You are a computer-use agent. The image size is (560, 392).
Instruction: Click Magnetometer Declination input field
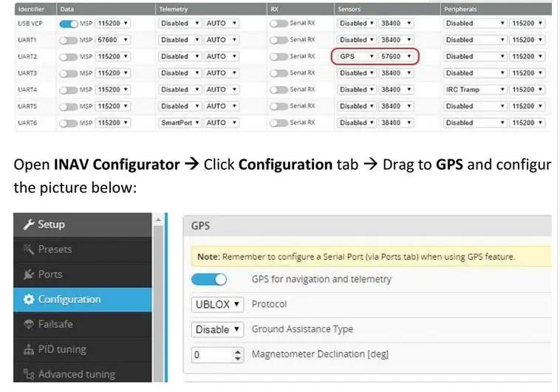[x=217, y=355]
